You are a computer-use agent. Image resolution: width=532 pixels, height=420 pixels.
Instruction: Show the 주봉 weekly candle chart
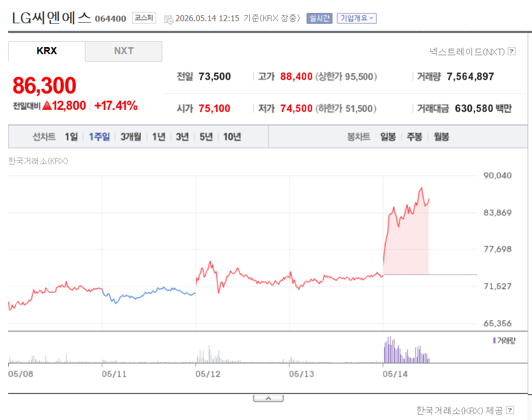tap(415, 137)
